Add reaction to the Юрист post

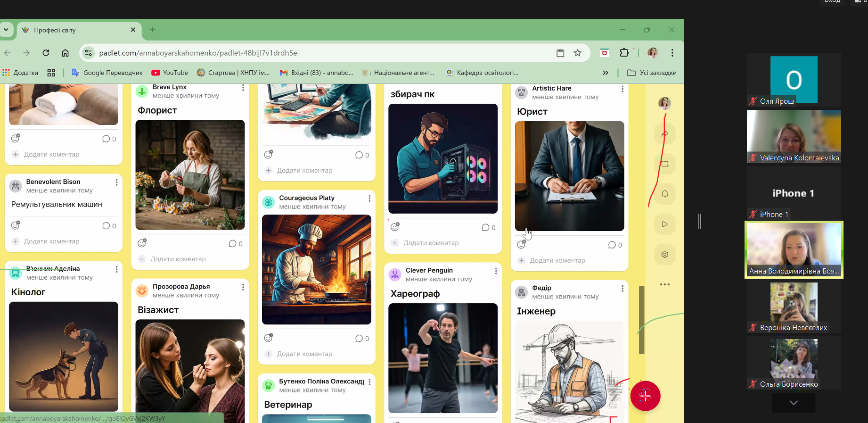(x=521, y=244)
